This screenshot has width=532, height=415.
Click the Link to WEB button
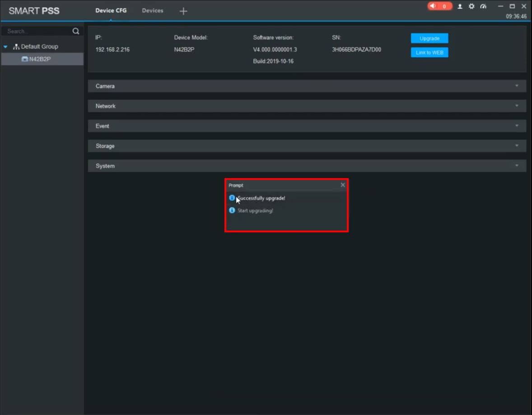429,52
